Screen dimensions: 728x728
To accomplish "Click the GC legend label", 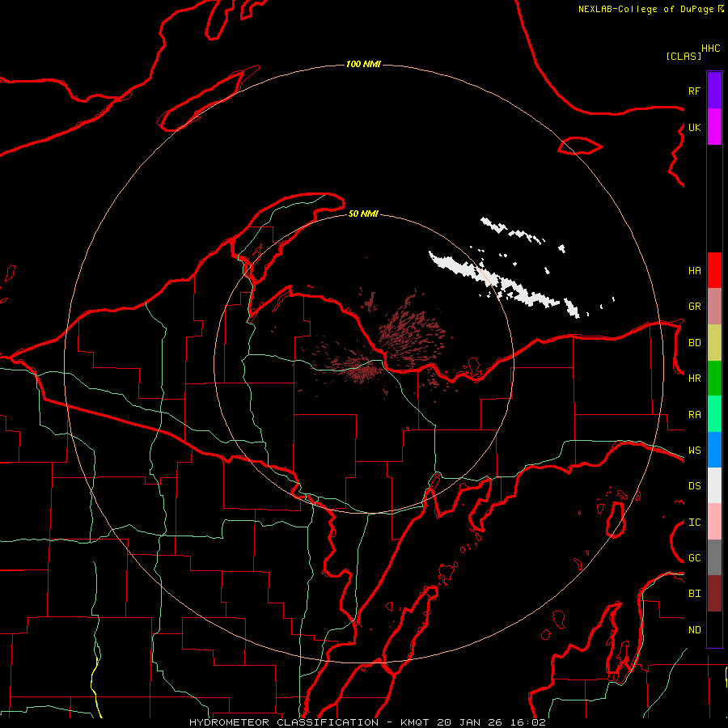I will tap(694, 558).
